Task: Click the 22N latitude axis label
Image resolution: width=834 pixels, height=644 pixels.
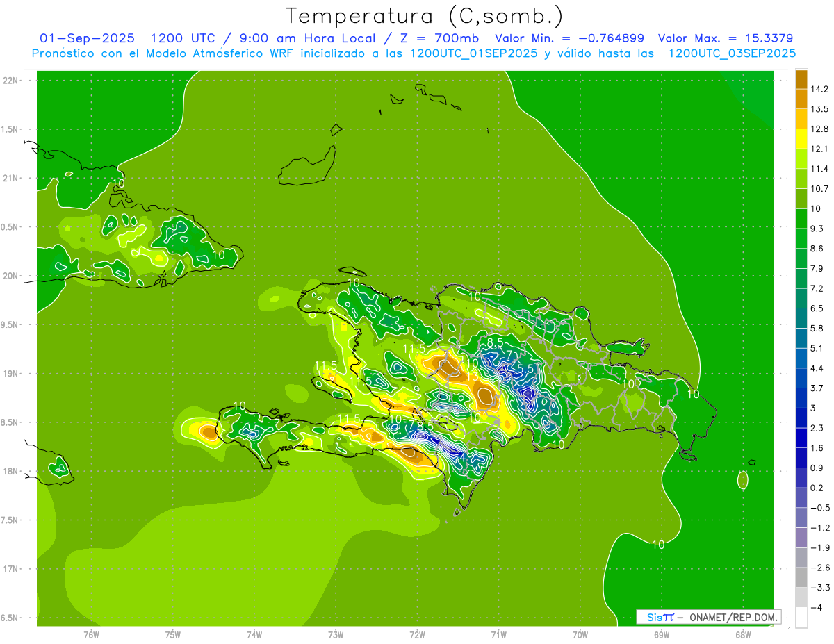Action: click(11, 80)
